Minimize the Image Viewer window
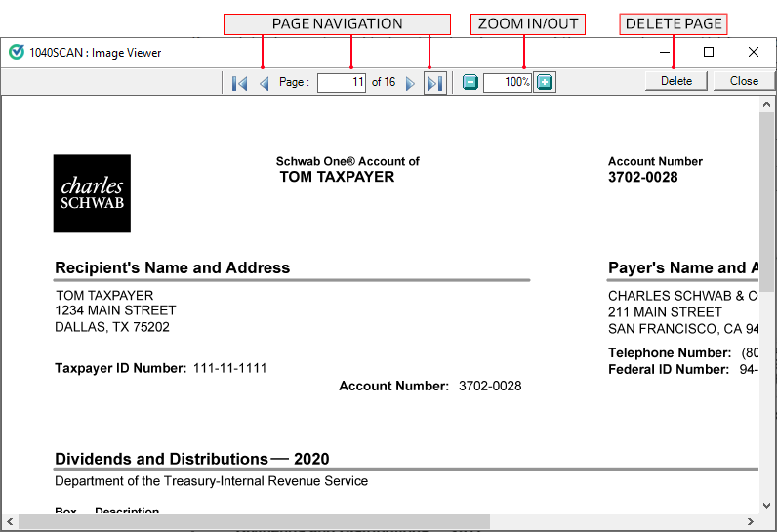 tap(665, 52)
